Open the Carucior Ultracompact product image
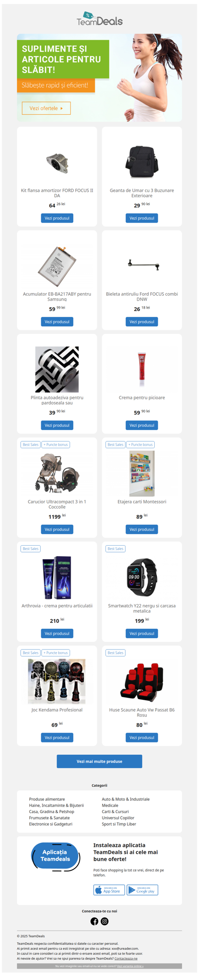199x980 pixels. point(57,473)
